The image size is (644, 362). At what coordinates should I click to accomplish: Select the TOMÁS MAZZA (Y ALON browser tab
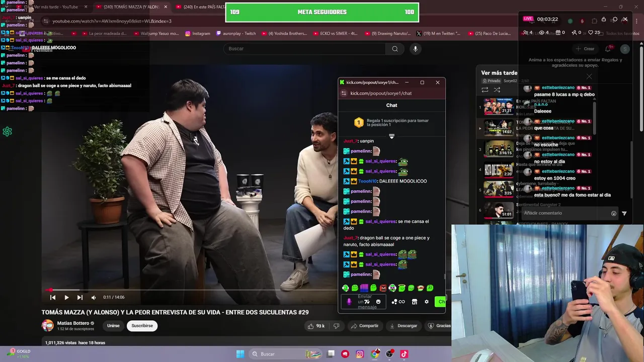132,7
